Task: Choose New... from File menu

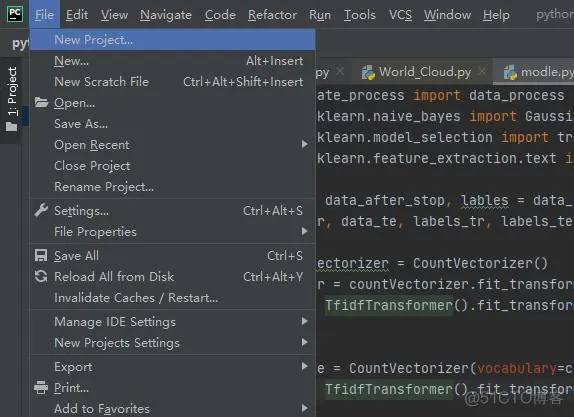Action: [172, 61]
